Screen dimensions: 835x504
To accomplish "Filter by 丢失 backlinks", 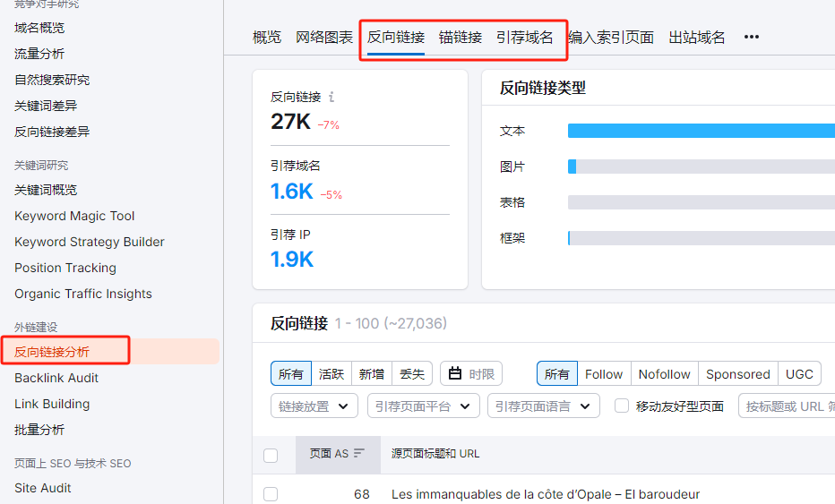I will coord(412,373).
